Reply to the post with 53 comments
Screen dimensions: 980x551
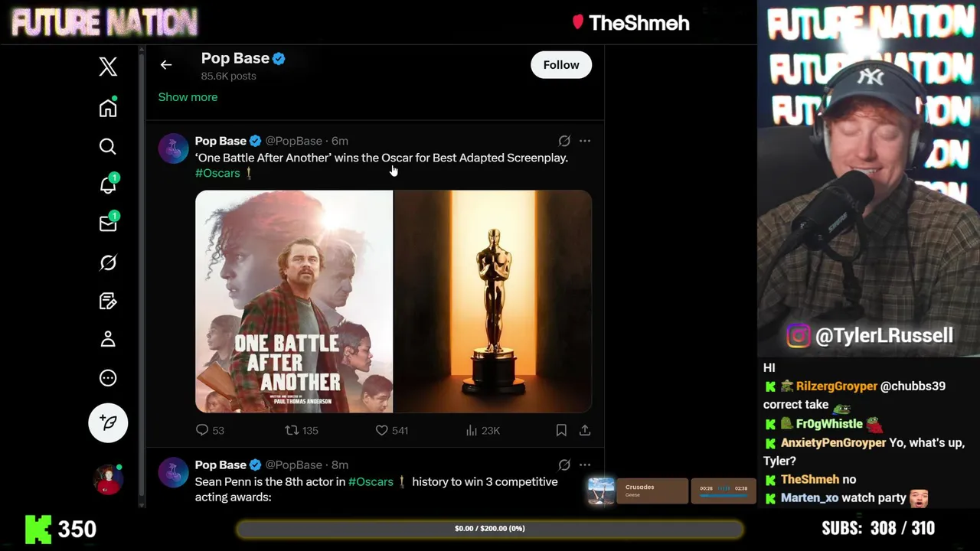point(210,431)
